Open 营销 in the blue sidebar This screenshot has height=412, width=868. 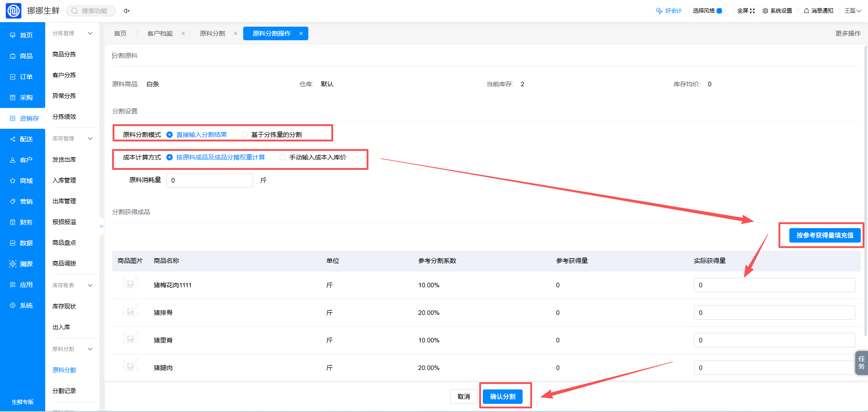point(22,201)
